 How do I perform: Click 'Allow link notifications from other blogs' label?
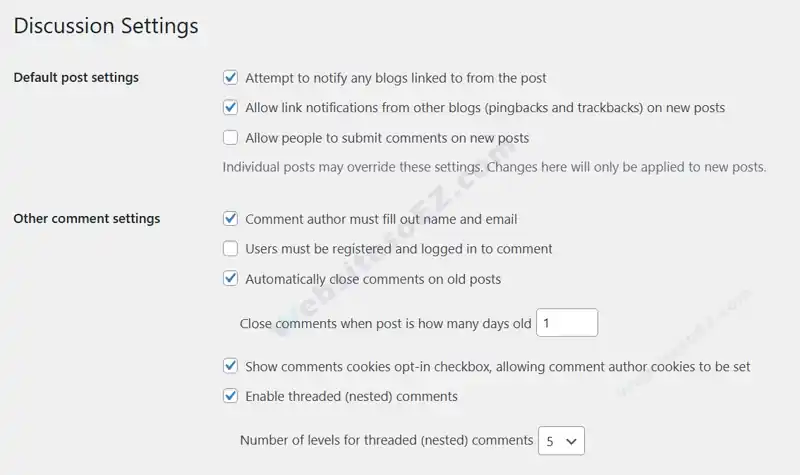[x=485, y=108]
